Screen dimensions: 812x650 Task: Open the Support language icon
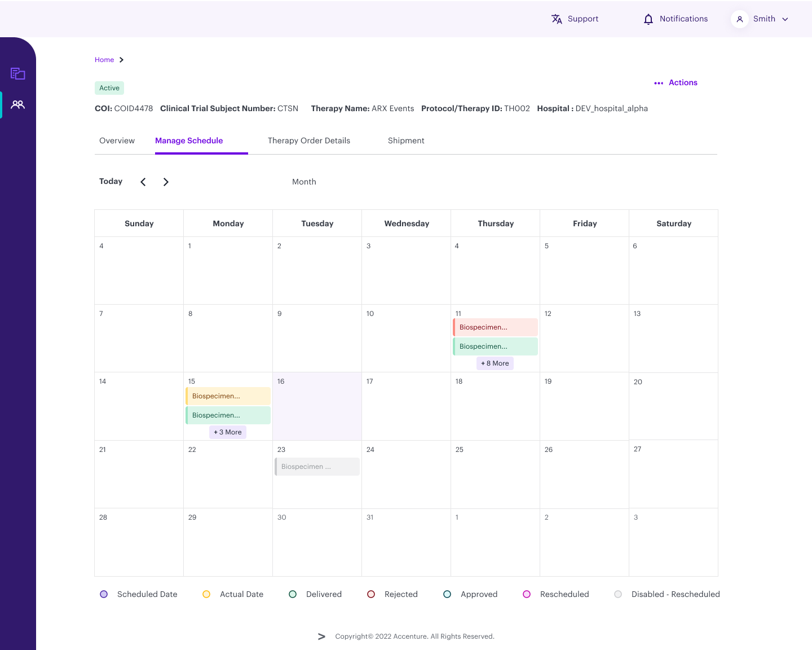pyautogui.click(x=557, y=19)
